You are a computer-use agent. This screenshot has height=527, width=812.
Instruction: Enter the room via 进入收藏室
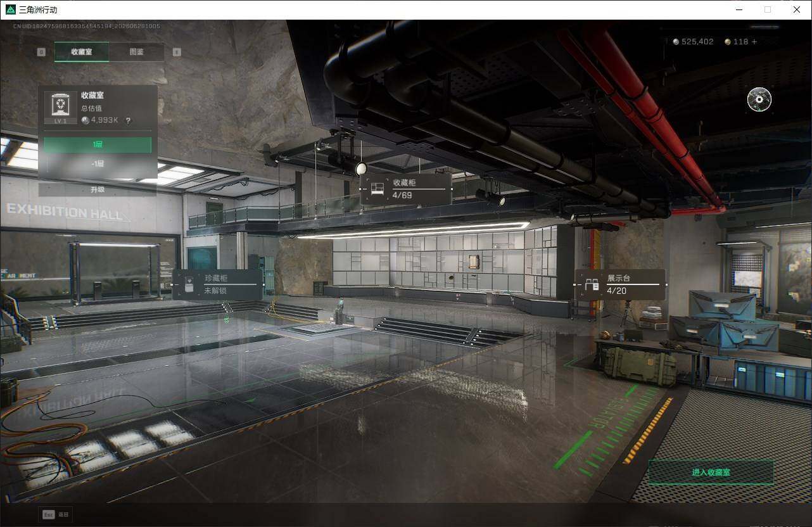[x=711, y=473]
